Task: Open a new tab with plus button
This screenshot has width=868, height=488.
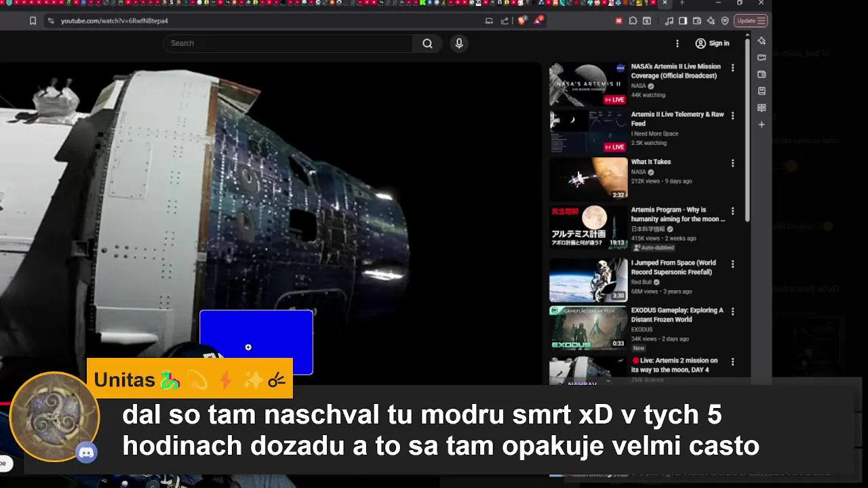Action: tap(682, 3)
